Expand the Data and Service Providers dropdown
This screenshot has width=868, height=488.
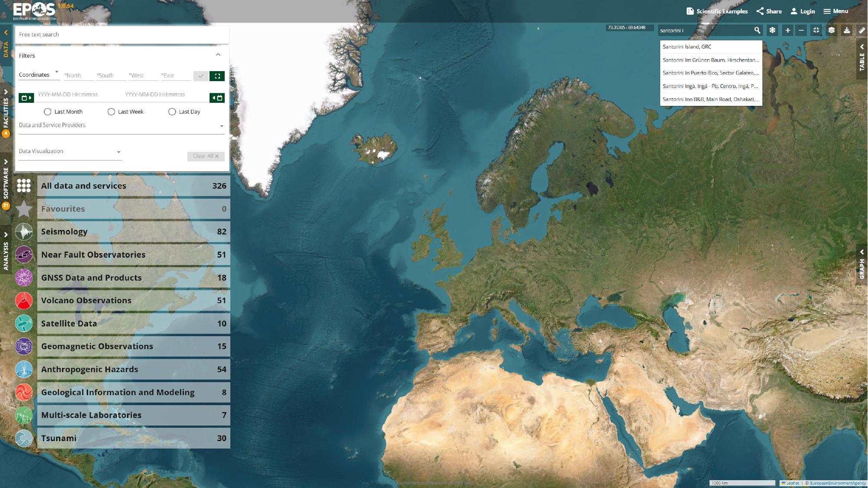[x=221, y=126]
